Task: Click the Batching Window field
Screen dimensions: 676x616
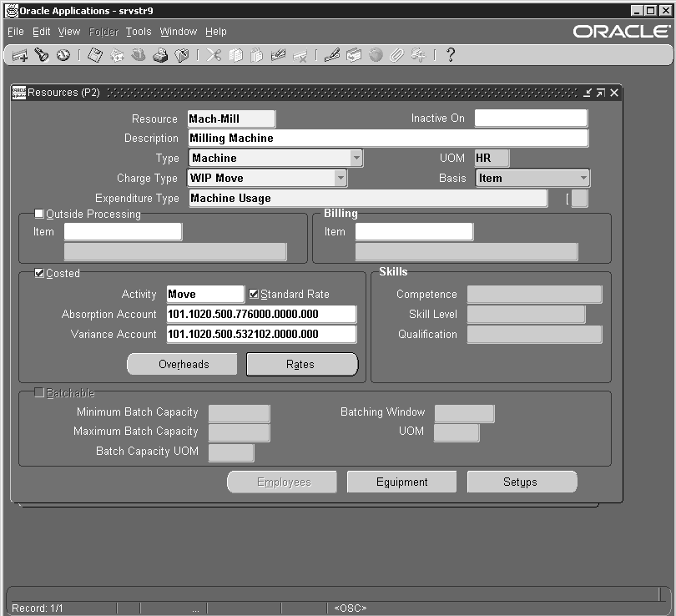Action: point(464,413)
